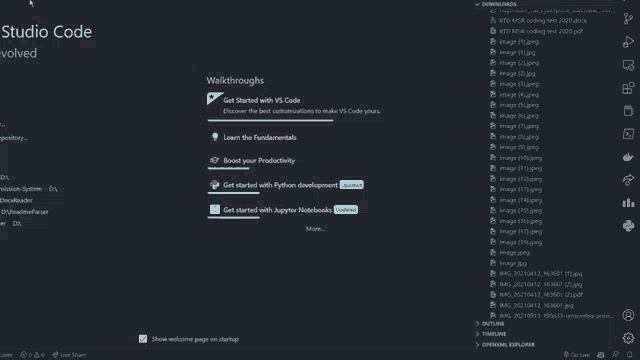Open file image (10).jpeg
This screenshot has width=640, height=360.
521,158
